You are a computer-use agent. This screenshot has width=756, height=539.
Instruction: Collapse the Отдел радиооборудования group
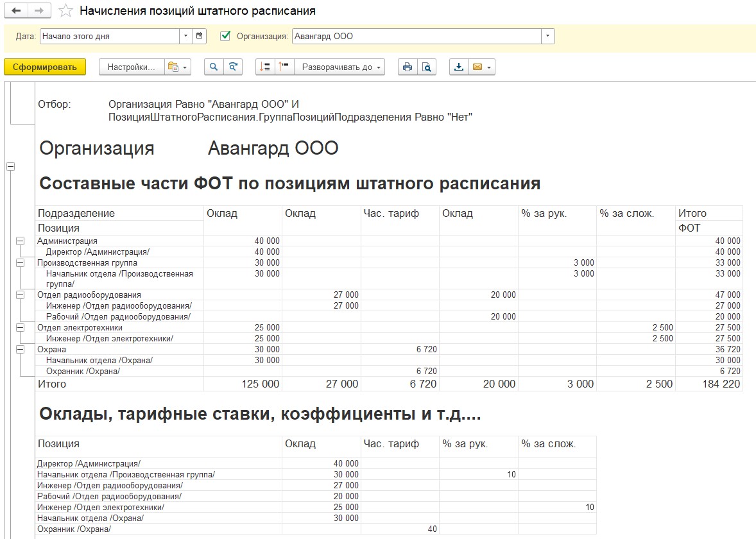click(x=21, y=295)
